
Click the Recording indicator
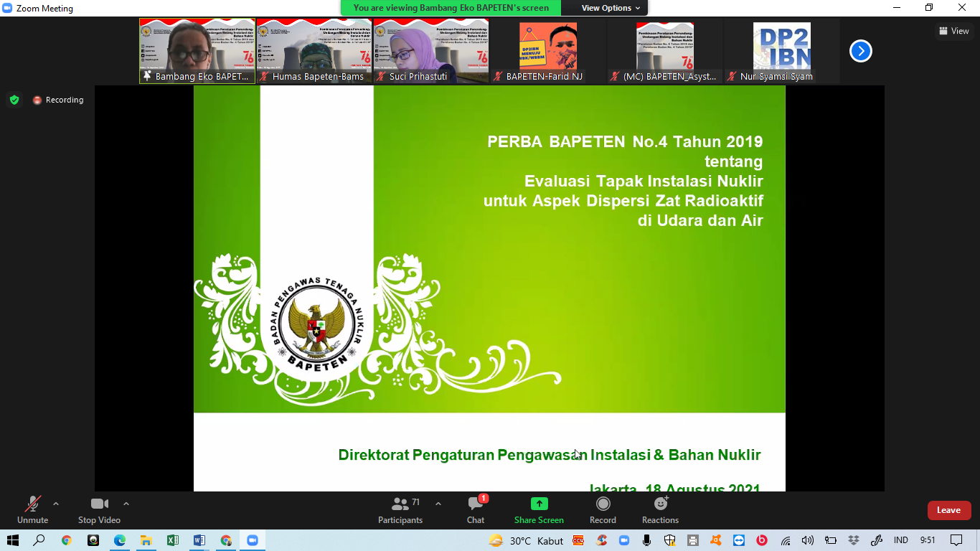58,100
